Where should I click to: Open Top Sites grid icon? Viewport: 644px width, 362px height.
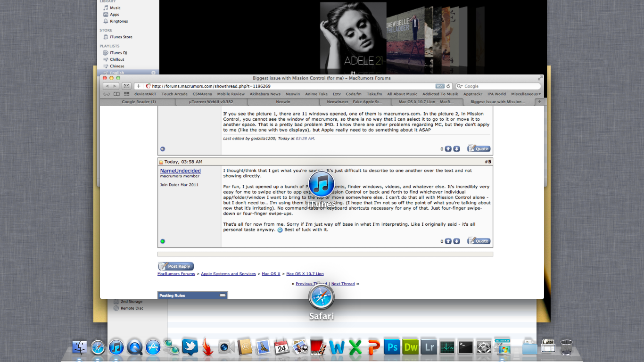126,94
